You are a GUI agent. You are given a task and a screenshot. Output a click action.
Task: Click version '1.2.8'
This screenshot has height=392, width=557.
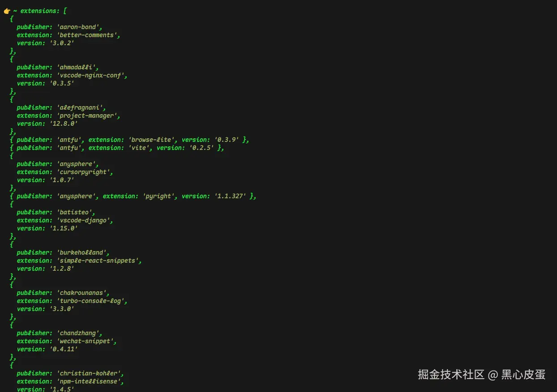coord(61,268)
